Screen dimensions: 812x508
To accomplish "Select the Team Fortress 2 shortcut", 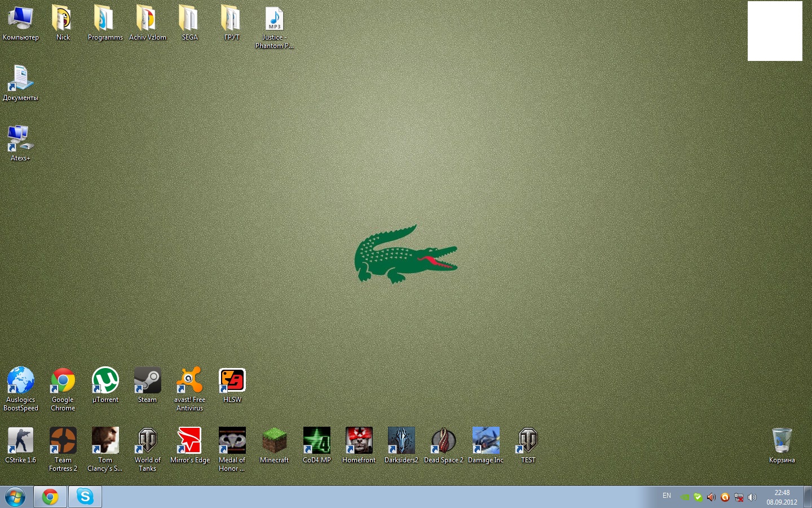I will coord(63,450).
